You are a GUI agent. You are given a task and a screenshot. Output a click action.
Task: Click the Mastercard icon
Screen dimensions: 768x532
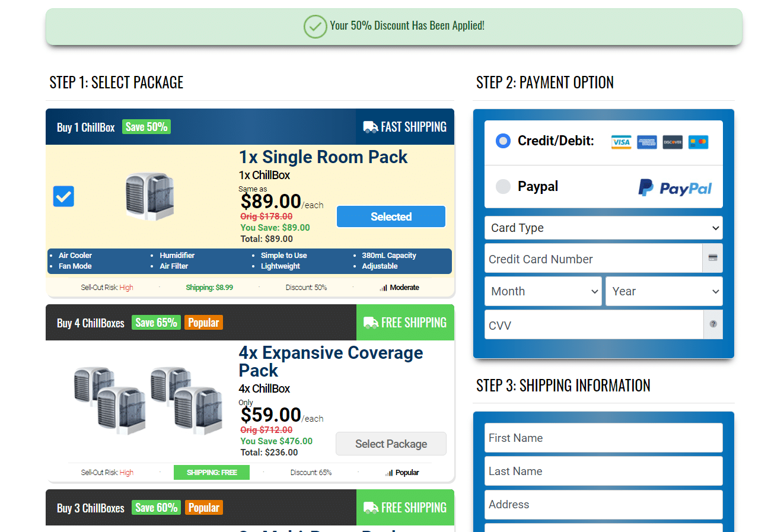(699, 142)
